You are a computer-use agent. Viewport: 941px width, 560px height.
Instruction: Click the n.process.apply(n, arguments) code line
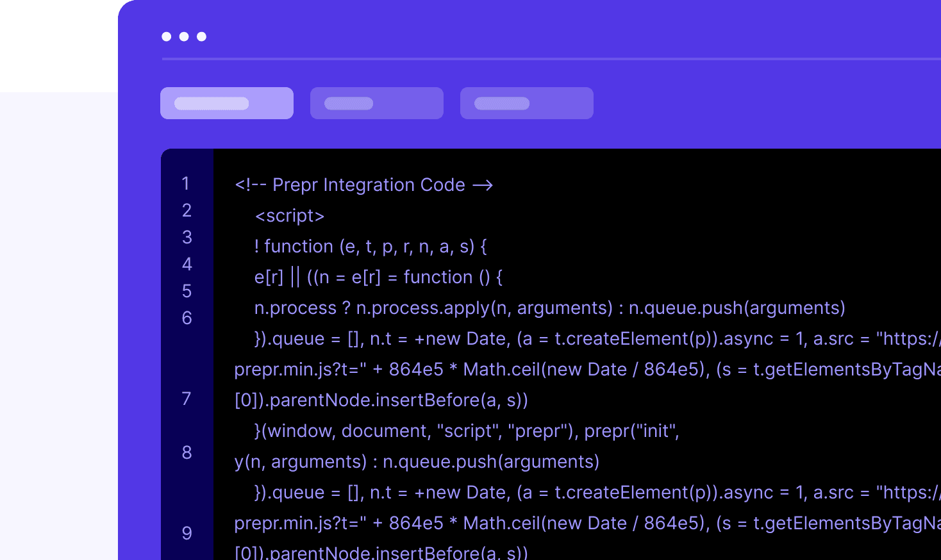[x=549, y=308]
